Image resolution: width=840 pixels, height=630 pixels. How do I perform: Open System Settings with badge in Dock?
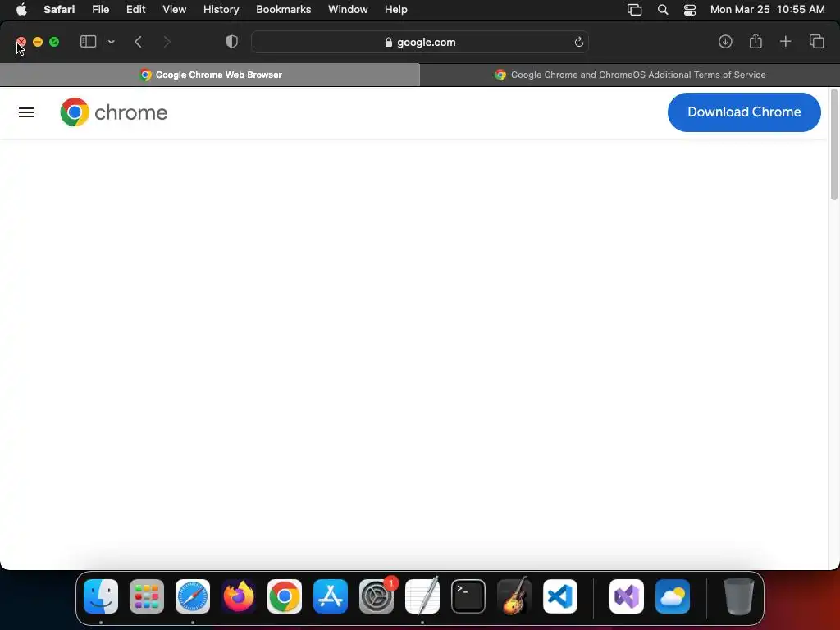coord(377,596)
